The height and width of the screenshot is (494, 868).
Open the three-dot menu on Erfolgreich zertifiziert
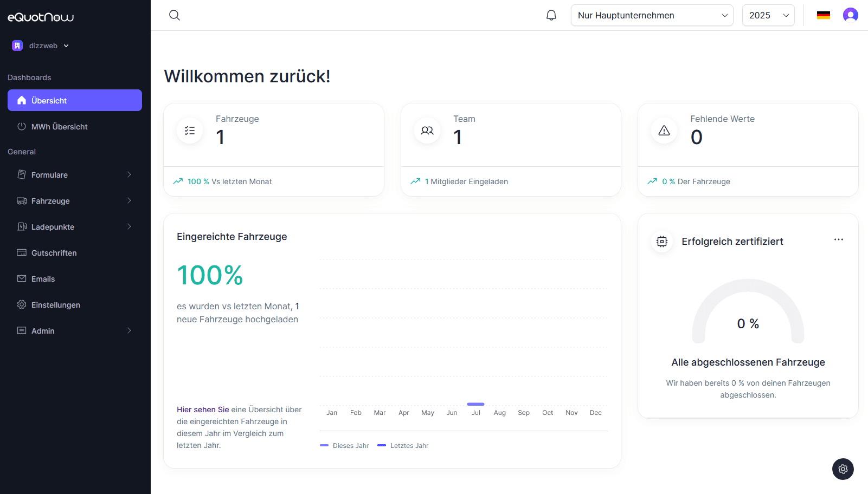coord(839,239)
